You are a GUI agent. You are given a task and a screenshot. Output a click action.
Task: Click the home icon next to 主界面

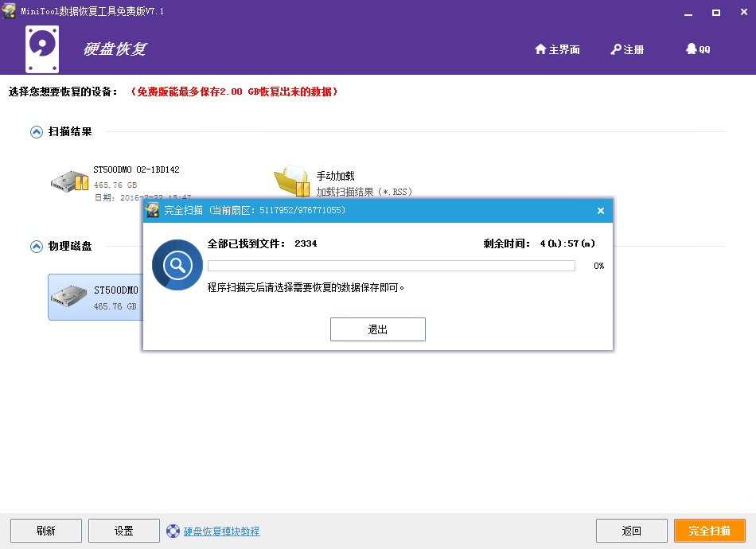point(540,49)
